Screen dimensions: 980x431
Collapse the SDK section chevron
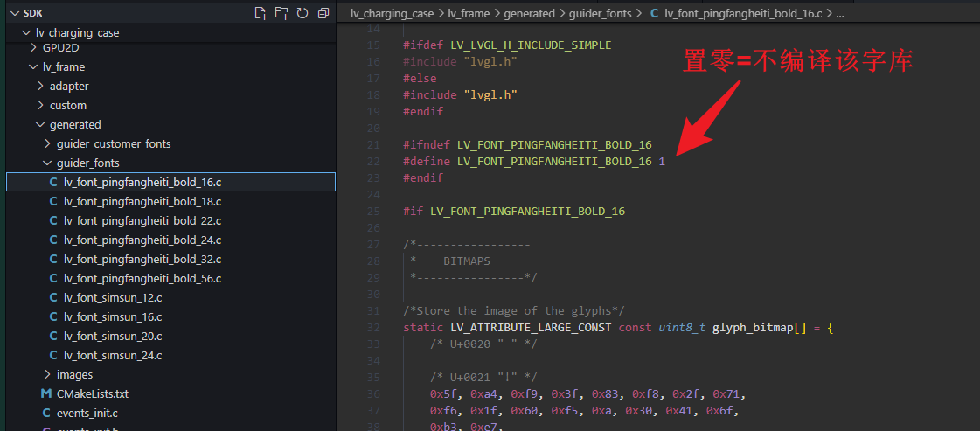point(15,13)
